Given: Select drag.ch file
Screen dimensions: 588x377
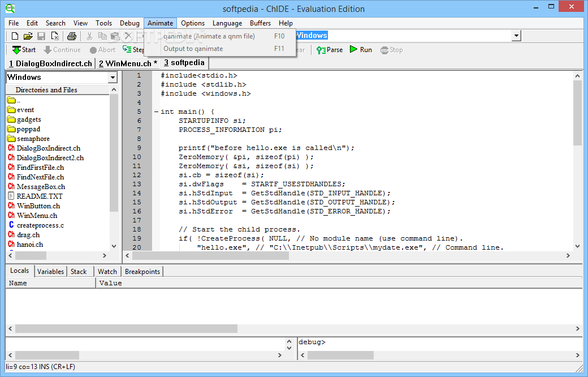Looking at the screenshot, I should pos(24,235).
